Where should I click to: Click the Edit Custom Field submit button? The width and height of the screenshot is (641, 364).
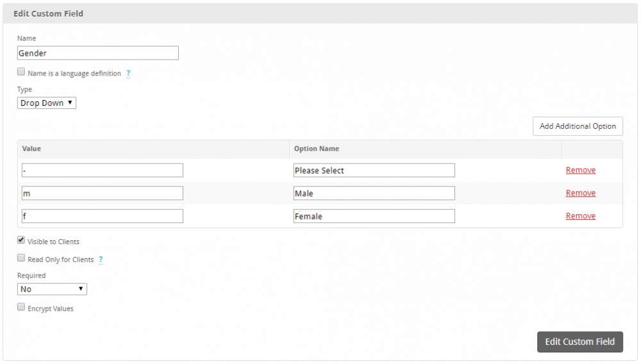(579, 342)
